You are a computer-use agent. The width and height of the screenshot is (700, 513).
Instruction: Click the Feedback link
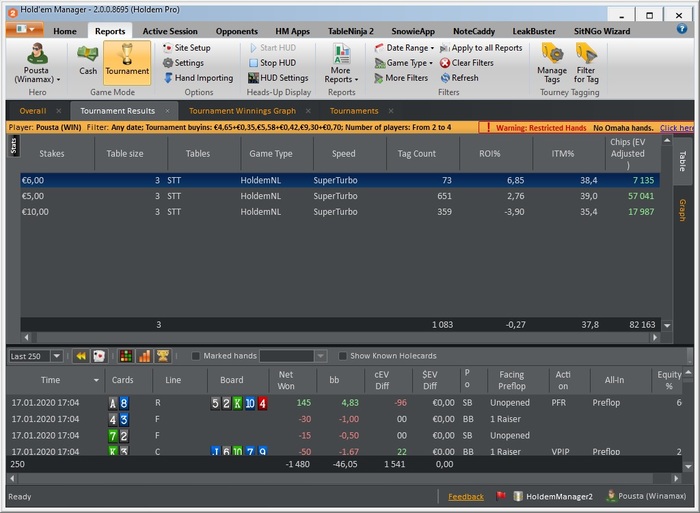[x=466, y=496]
